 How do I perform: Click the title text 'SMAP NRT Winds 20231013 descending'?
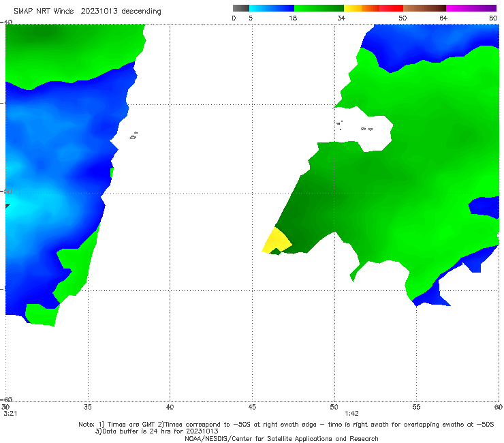(87, 12)
